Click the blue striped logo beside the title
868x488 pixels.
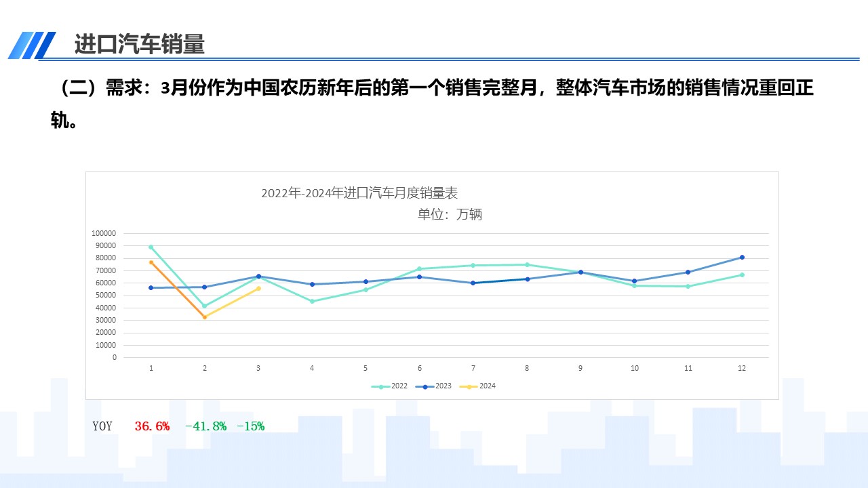pyautogui.click(x=32, y=45)
